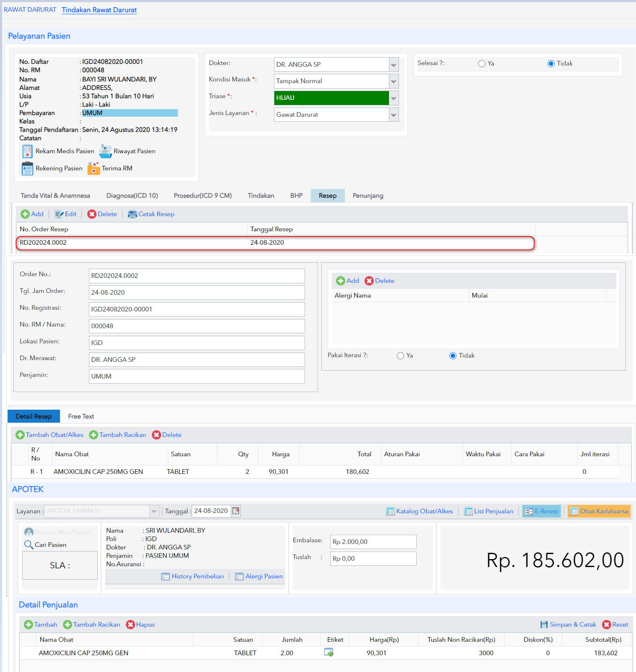
Task: Select Tidak for Selesai
Action: pos(551,63)
